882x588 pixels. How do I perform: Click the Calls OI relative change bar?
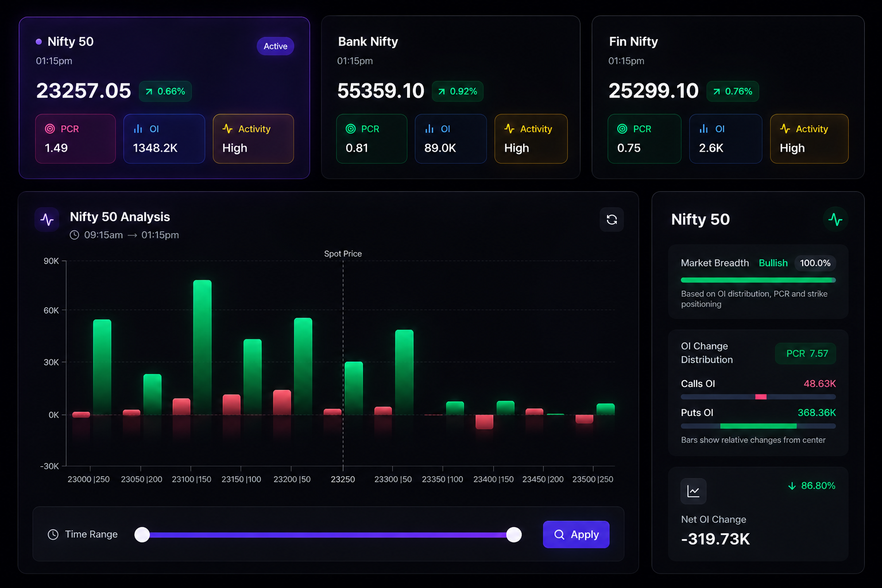click(759, 397)
